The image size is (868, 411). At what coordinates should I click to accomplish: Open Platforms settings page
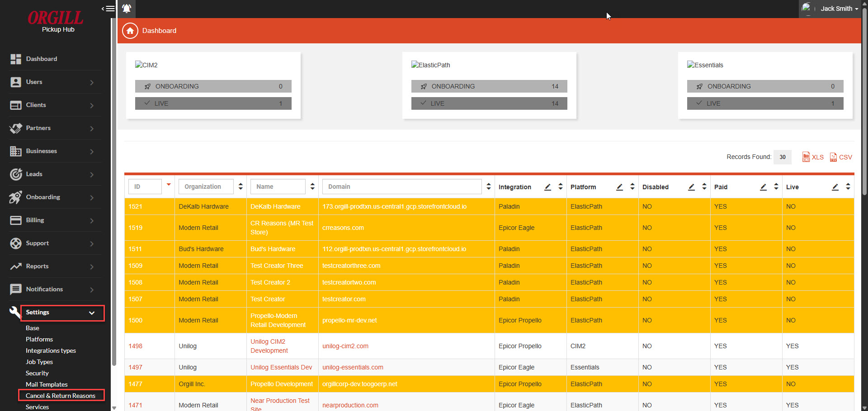pos(39,339)
